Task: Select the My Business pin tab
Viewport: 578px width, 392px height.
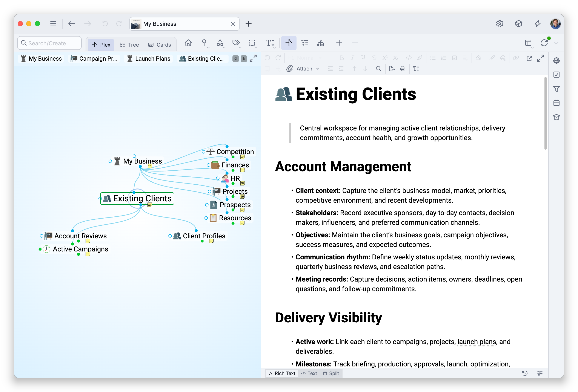Action: (x=42, y=59)
